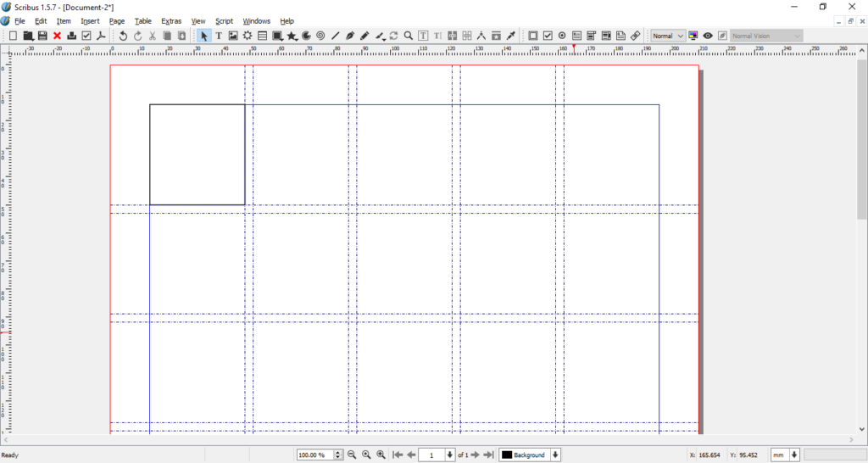
Task: Insert a PDF Radio Button field
Action: click(562, 36)
